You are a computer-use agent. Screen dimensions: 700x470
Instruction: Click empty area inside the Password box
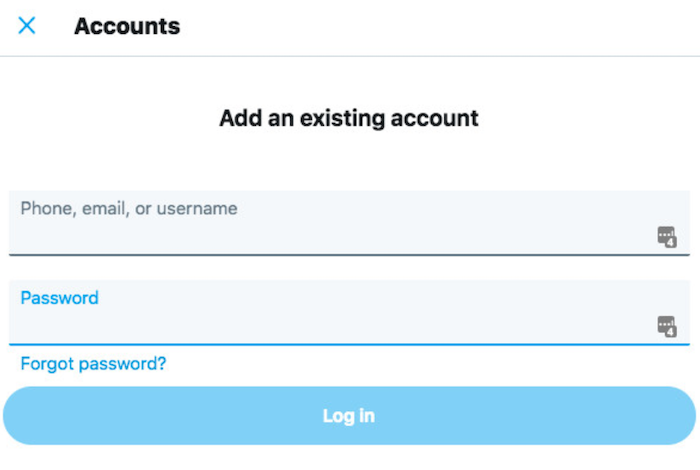coord(357,326)
